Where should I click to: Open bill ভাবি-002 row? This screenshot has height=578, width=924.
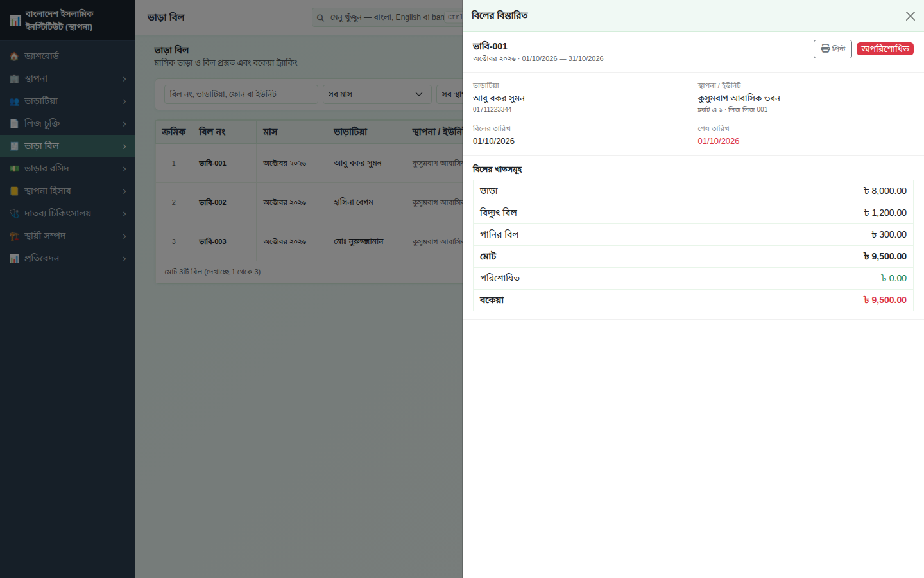(309, 202)
